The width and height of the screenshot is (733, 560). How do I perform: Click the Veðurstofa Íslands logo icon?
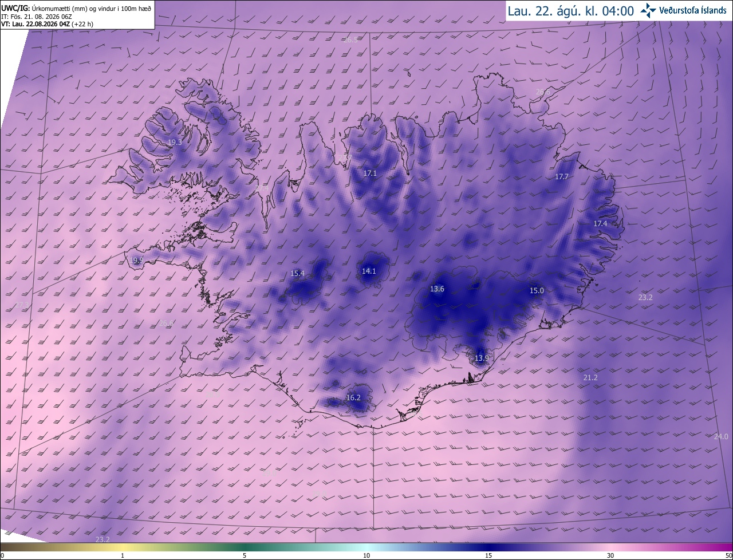[x=648, y=11]
